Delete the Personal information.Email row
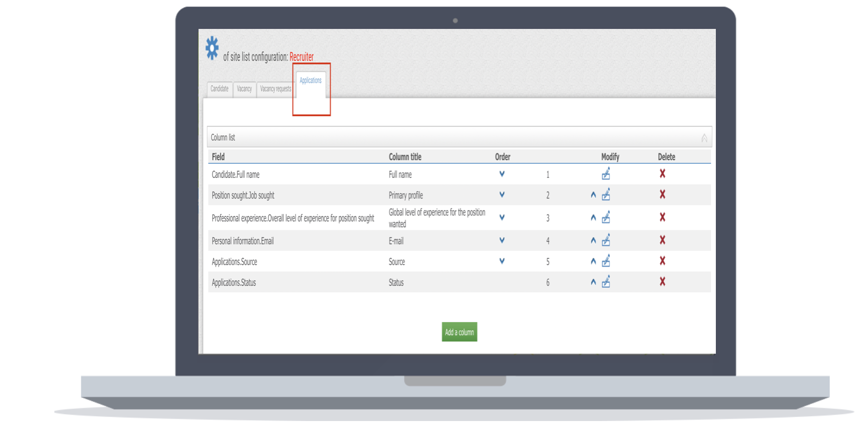The width and height of the screenshot is (868, 430). pos(662,240)
